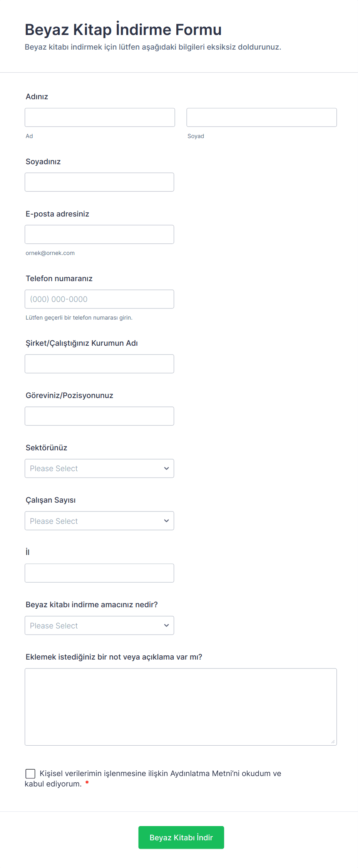The width and height of the screenshot is (358, 868).
Task: Click the İl text field
Action: [x=99, y=573]
